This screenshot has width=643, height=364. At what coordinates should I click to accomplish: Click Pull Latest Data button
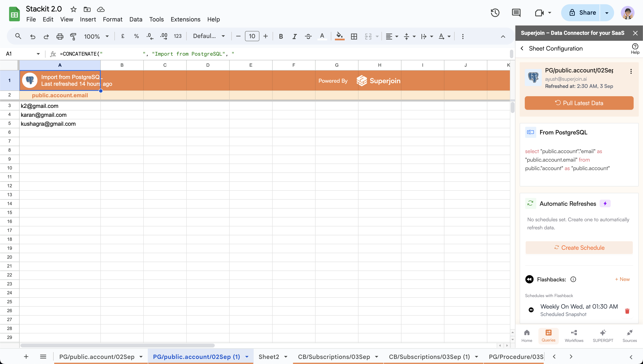pos(579,103)
